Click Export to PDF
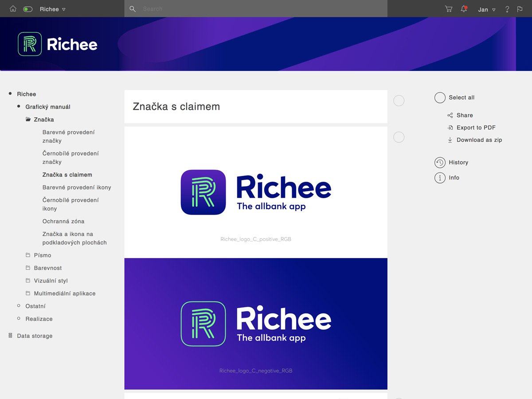Screen dimensions: 532x399 tap(476, 128)
